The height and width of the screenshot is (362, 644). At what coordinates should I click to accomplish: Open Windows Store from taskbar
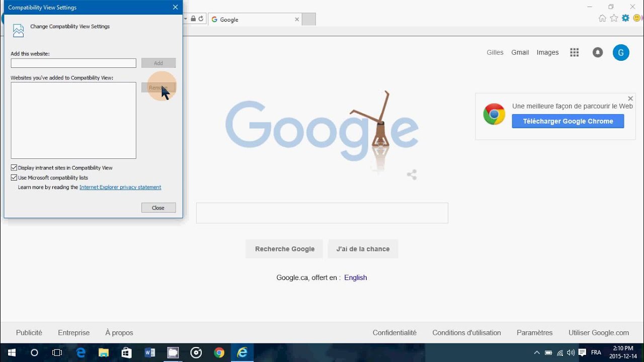click(127, 353)
